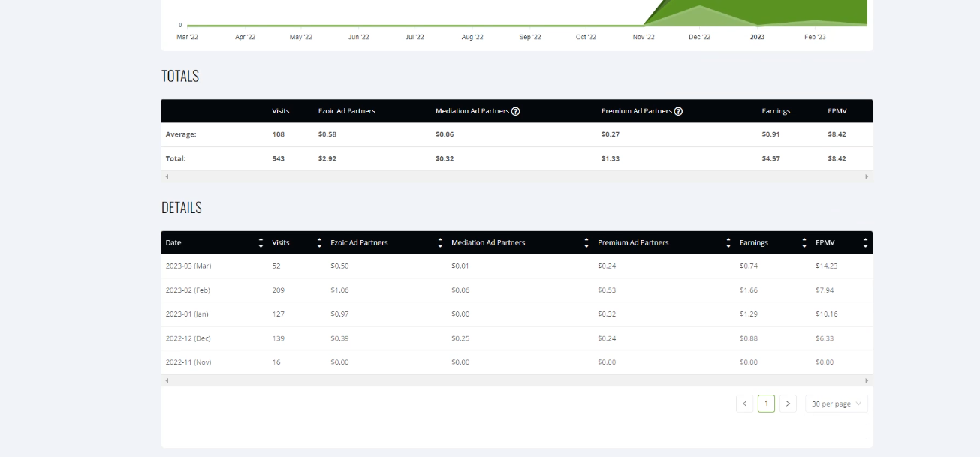Image resolution: width=980 pixels, height=457 pixels.
Task: Select page 1 in pagination
Action: tap(766, 404)
